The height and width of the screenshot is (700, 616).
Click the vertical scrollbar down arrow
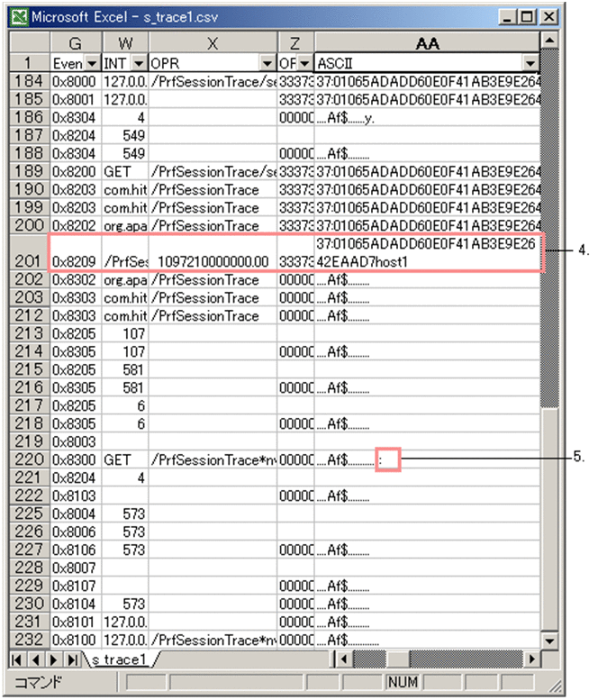click(548, 643)
